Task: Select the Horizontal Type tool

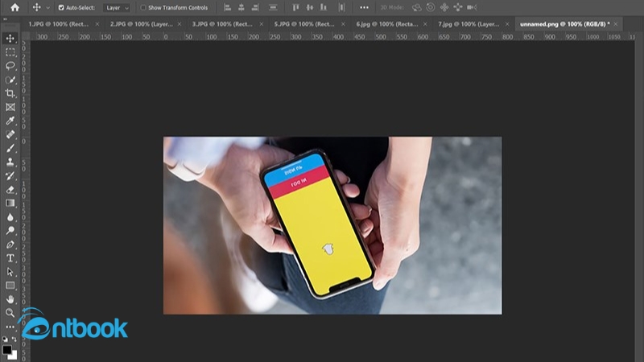Action: [x=10, y=257]
